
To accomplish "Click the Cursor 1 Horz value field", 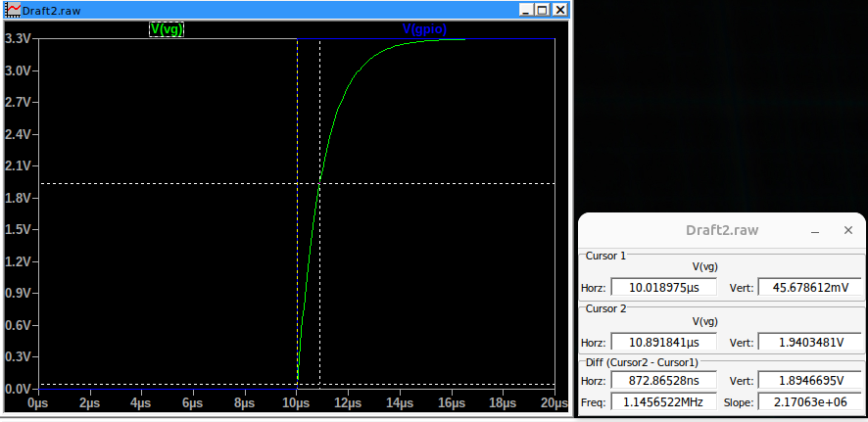I will [x=663, y=287].
